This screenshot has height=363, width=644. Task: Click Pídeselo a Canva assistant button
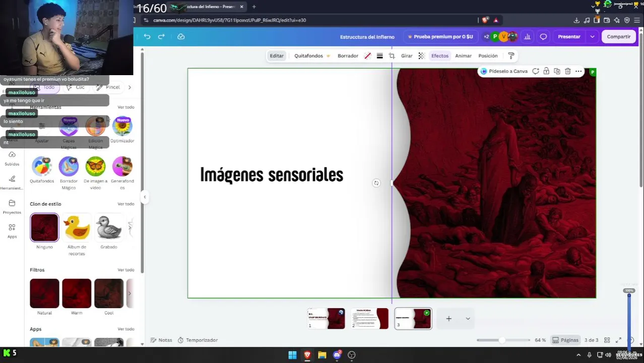[x=504, y=71]
